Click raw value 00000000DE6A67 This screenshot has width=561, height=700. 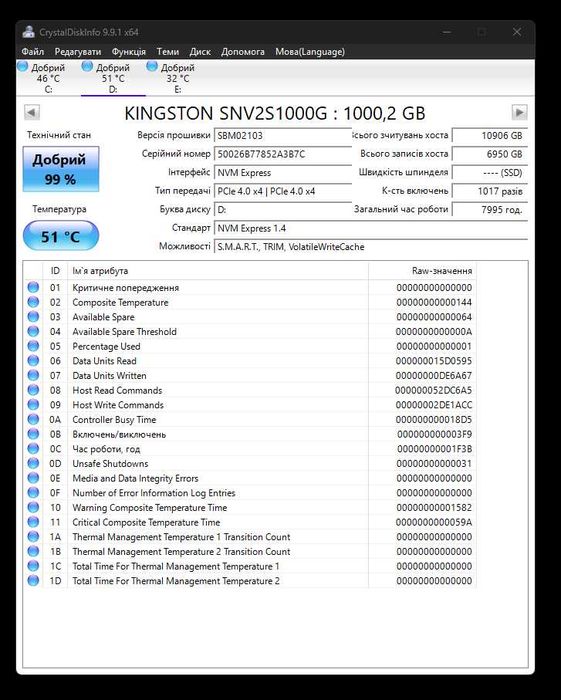[x=433, y=375]
